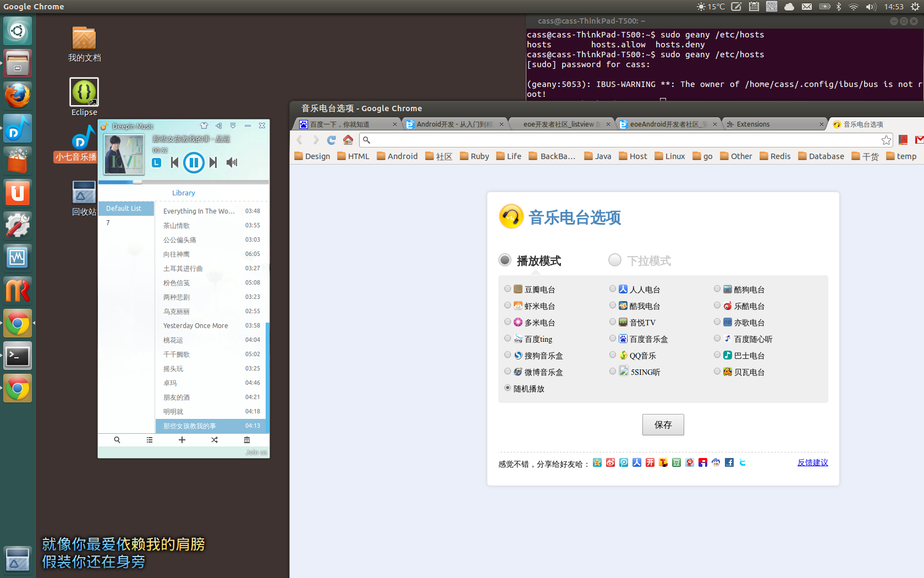Open the Redis bookmarks folder
The image size is (924, 578).
pos(775,156)
